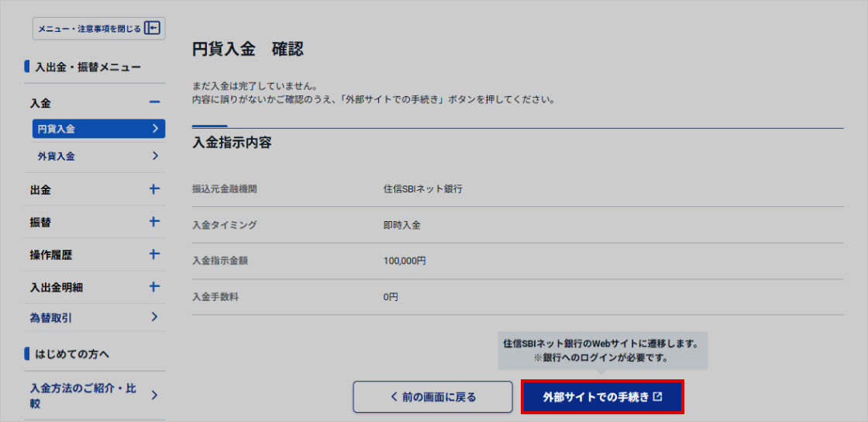Image resolution: width=868 pixels, height=422 pixels.
Task: Close the menu via メニュー・注意事項を閉じる
Action: pos(89,29)
